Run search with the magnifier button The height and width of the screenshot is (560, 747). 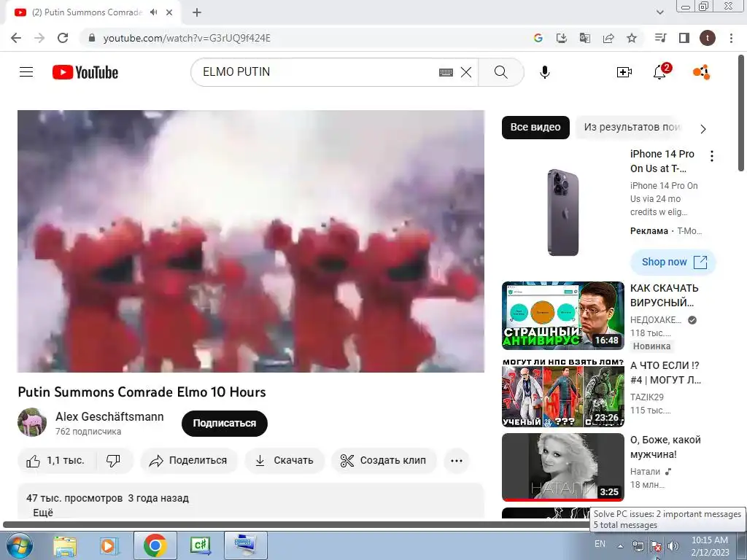500,72
